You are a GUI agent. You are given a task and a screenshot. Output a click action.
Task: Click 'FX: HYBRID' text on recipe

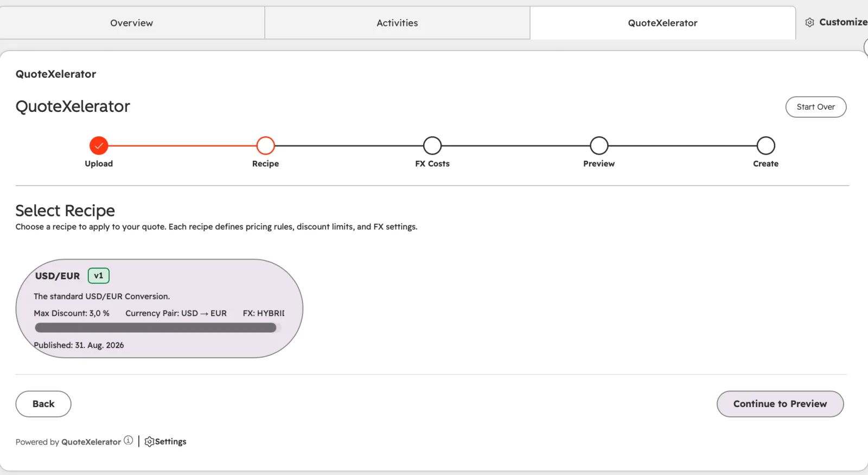point(264,313)
